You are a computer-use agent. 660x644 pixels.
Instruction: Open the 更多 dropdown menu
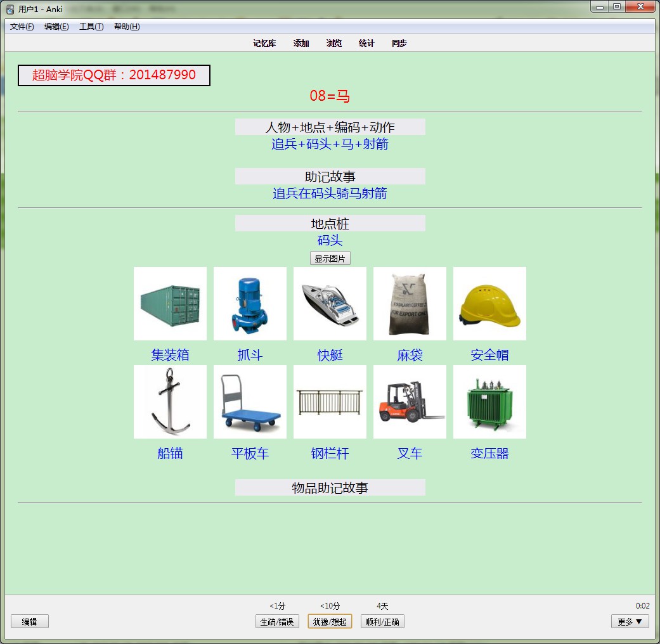pyautogui.click(x=630, y=621)
